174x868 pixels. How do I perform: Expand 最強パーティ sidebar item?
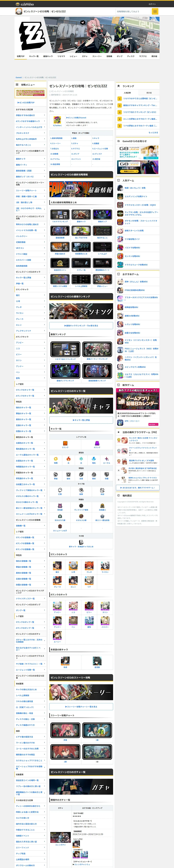click(x=30, y=165)
